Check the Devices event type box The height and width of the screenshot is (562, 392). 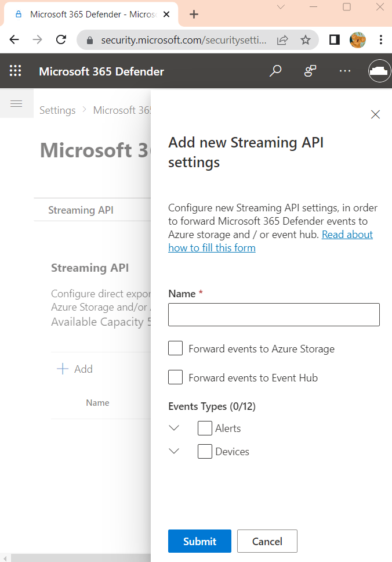(205, 451)
